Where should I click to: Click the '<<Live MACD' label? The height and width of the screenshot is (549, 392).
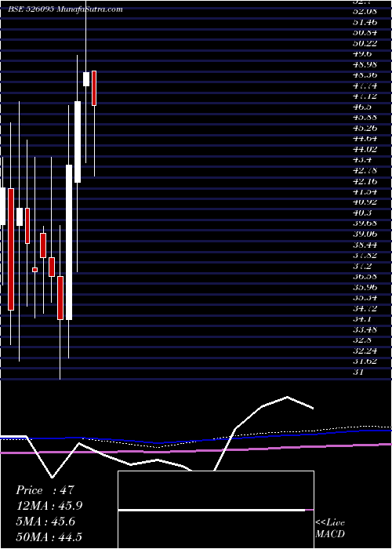[x=330, y=529]
